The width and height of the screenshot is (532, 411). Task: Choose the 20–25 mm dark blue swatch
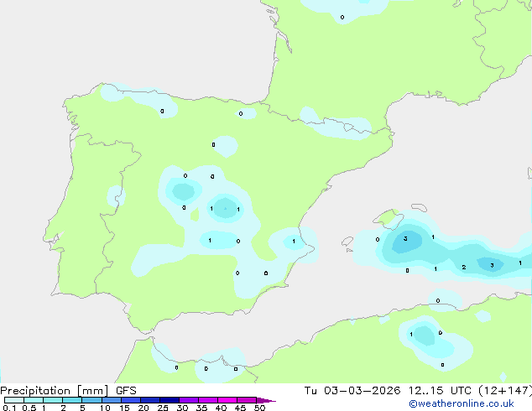(x=150, y=400)
